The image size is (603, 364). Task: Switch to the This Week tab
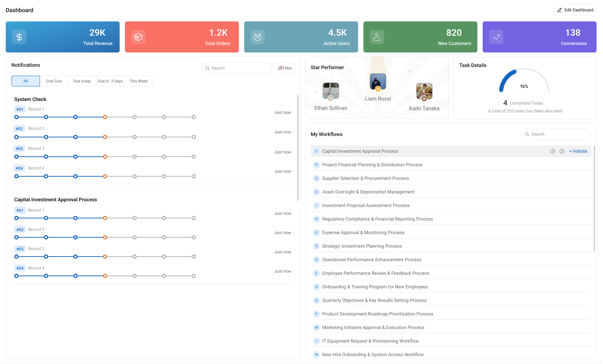[139, 81]
